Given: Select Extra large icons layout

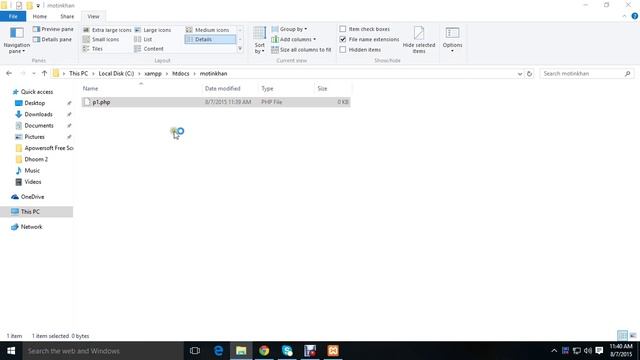Looking at the screenshot, I should click(107, 30).
